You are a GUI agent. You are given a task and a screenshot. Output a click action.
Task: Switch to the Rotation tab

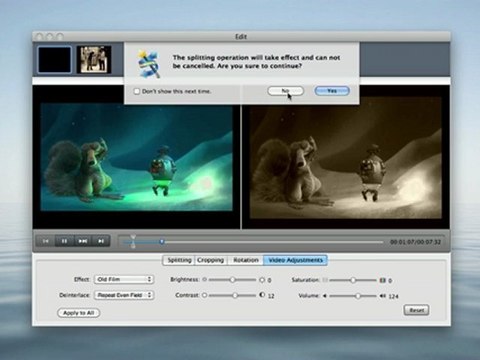(246, 260)
